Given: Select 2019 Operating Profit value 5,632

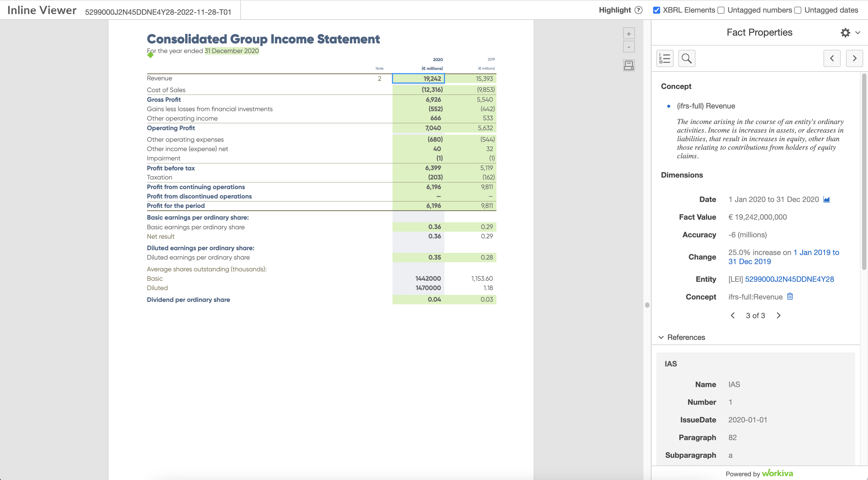Looking at the screenshot, I should pos(470,128).
